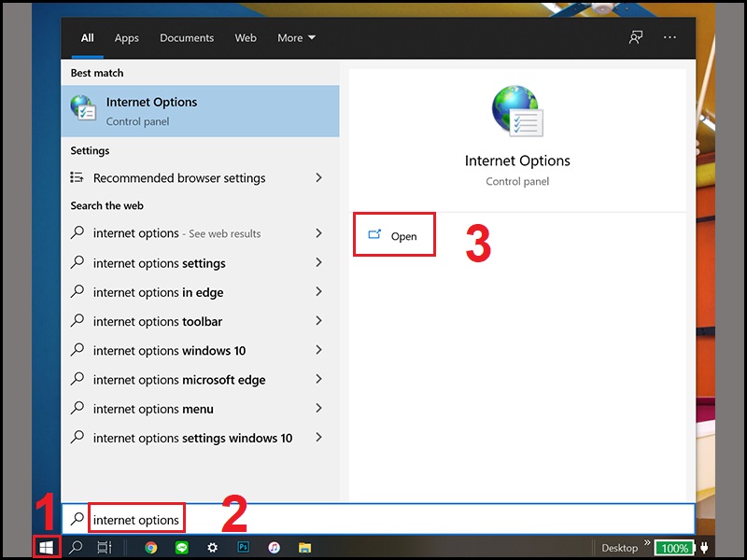Screen dimensions: 747x560
Task: Expand chevron for 'internet options windows 10'
Action: (318, 350)
